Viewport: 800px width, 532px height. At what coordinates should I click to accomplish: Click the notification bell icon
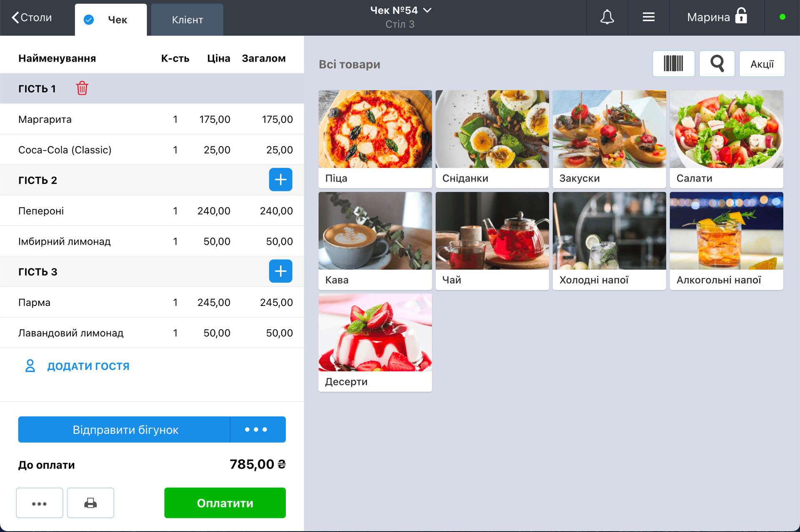[607, 17]
